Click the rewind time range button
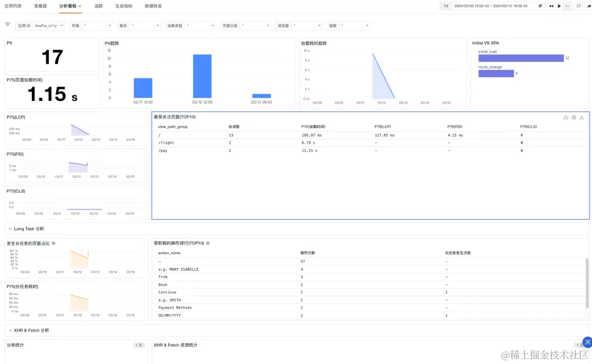Image resolution: width=592 pixels, height=364 pixels. [551, 6]
